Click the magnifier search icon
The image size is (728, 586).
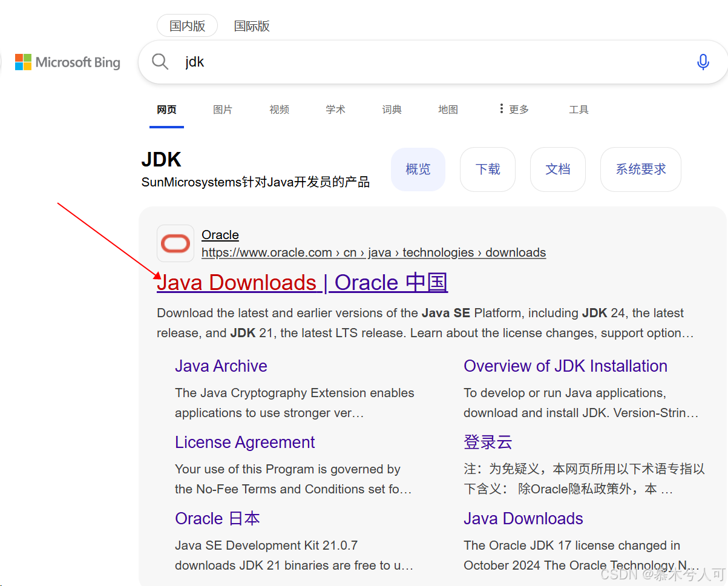[x=160, y=62]
